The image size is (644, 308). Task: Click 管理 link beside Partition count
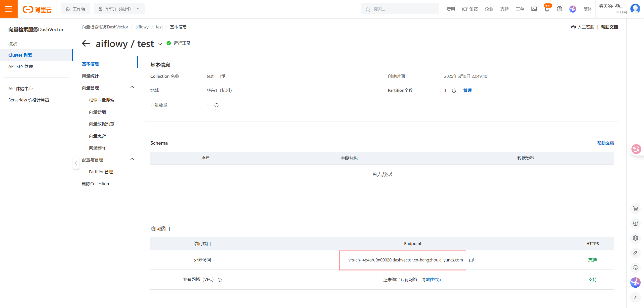[467, 90]
